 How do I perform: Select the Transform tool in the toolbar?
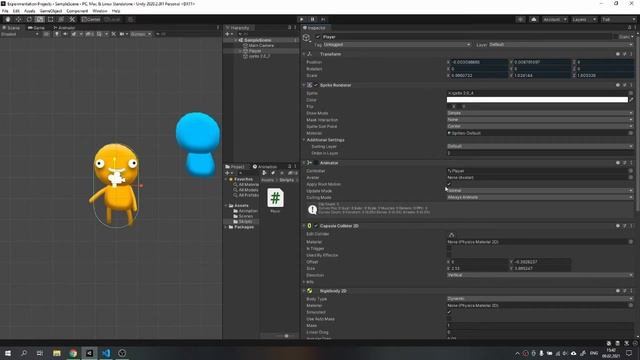(x=61, y=19)
